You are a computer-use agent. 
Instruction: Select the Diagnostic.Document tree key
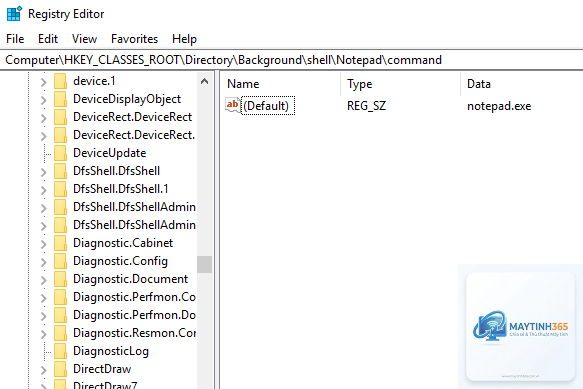point(131,279)
